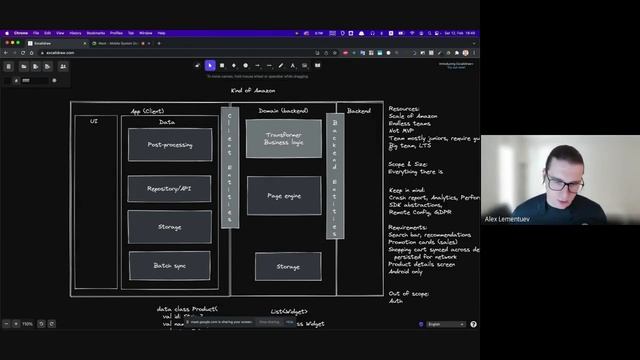This screenshot has width=640, height=360.
Task: Click the Repository/API box
Action: click(x=169, y=189)
